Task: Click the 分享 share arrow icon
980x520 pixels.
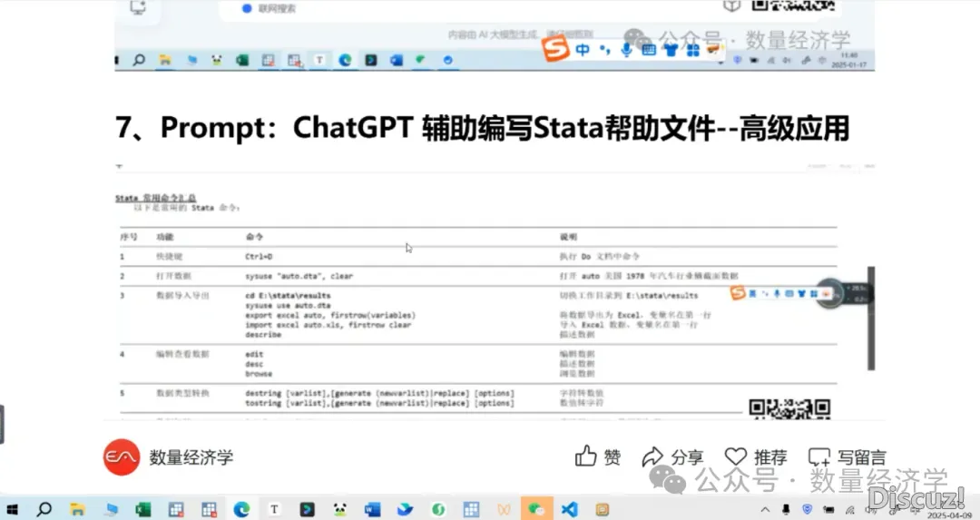Action: (x=652, y=456)
